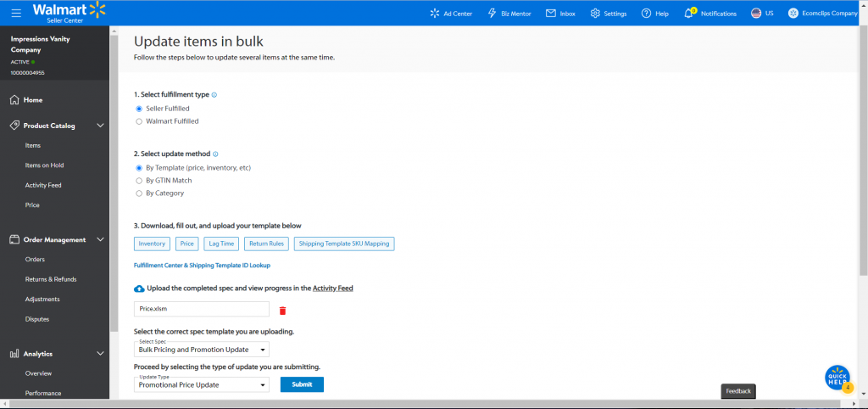Image resolution: width=868 pixels, height=409 pixels.
Task: Open the hamburger navigation menu
Action: (x=16, y=13)
